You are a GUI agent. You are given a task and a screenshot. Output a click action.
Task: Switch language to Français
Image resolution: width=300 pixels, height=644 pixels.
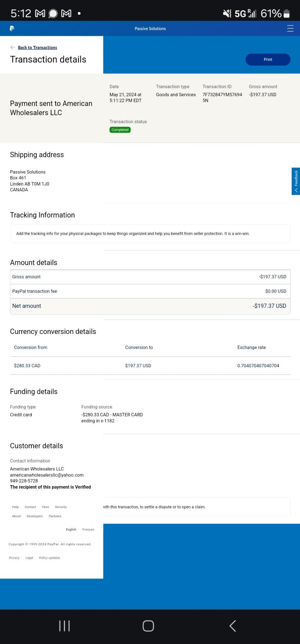(88, 529)
